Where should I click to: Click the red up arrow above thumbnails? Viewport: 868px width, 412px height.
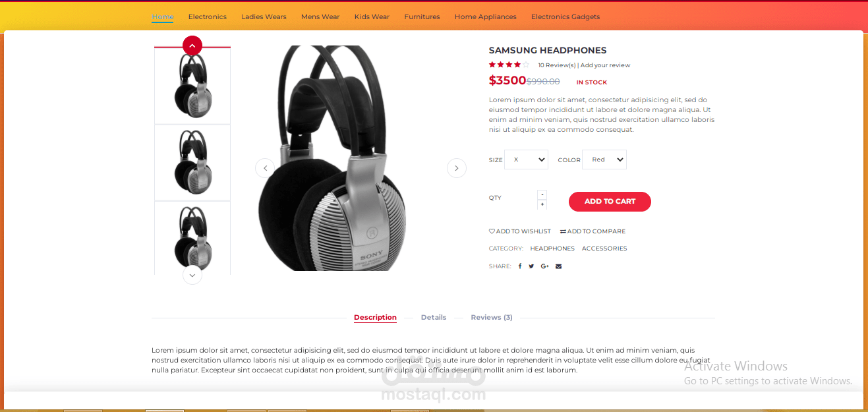[192, 45]
